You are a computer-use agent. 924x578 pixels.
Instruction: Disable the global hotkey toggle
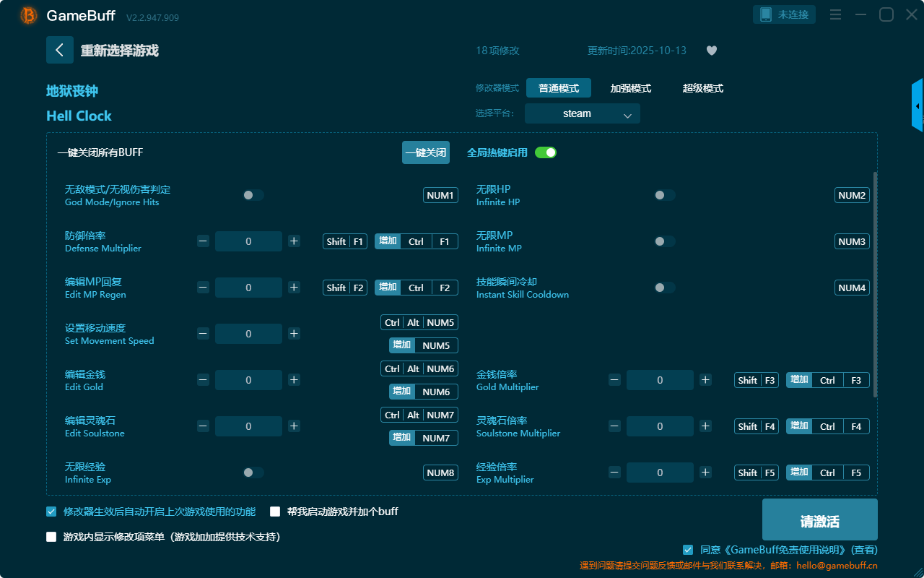coord(546,152)
